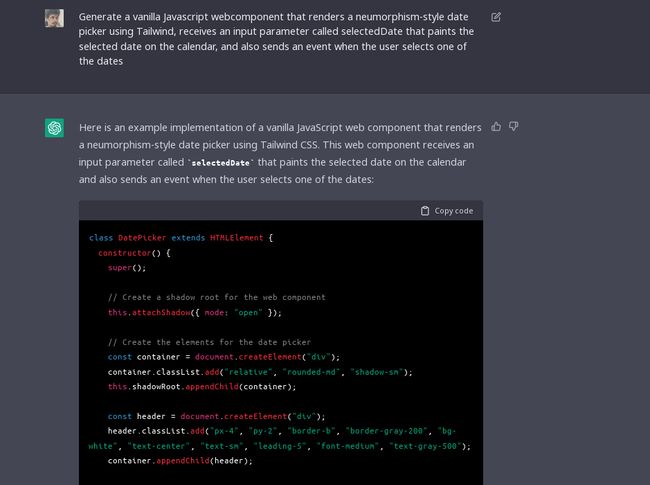Click the "const header" declaration line
650x485 pixels.
[217, 416]
